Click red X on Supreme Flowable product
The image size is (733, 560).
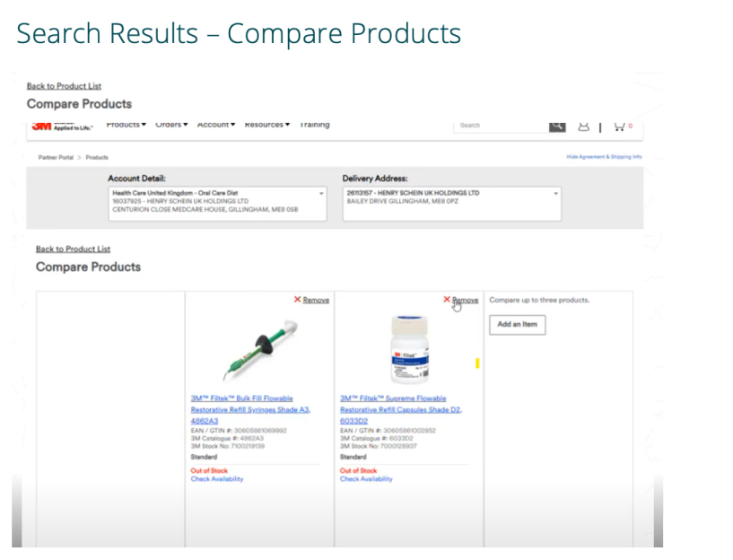pyautogui.click(x=447, y=300)
